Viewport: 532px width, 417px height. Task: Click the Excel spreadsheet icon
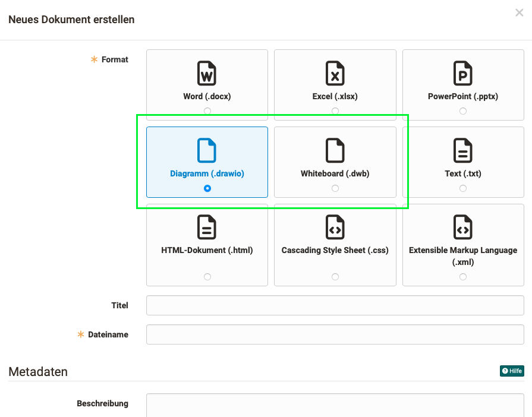(335, 73)
